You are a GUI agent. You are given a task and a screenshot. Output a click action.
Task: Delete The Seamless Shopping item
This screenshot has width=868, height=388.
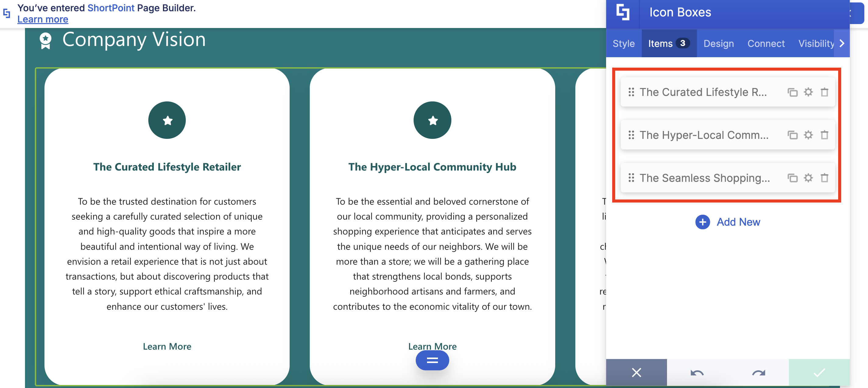pyautogui.click(x=824, y=178)
